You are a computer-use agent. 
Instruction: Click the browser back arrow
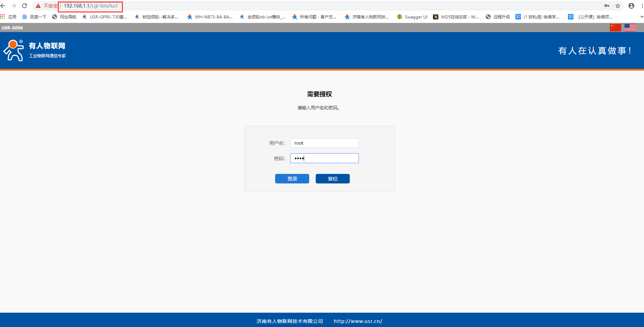click(3, 6)
